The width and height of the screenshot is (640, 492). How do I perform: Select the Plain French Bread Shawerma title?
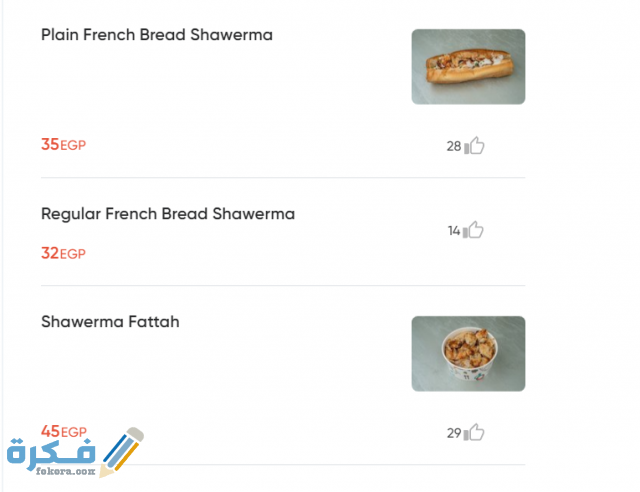coord(157,35)
